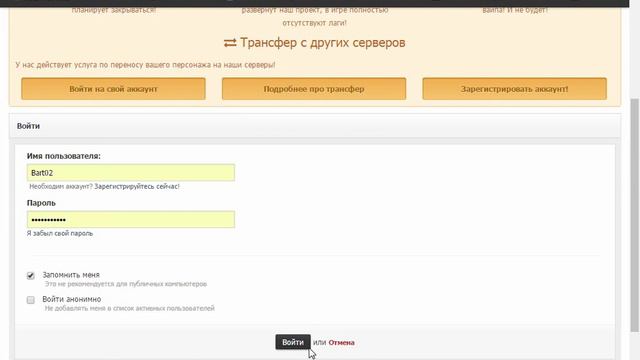Open the Я забыл свой пароль link
The width and height of the screenshot is (640, 360).
[60, 233]
